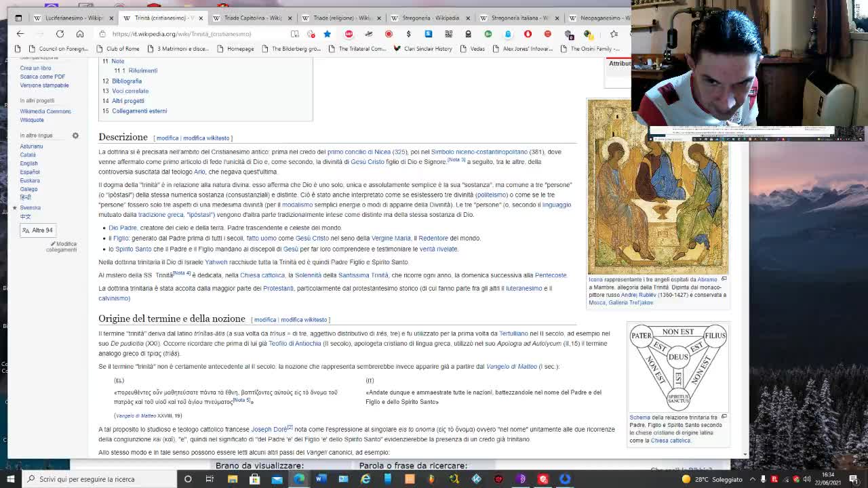Open Rublev Trinity icon image
This screenshot has height=488, width=868.
coord(658,186)
